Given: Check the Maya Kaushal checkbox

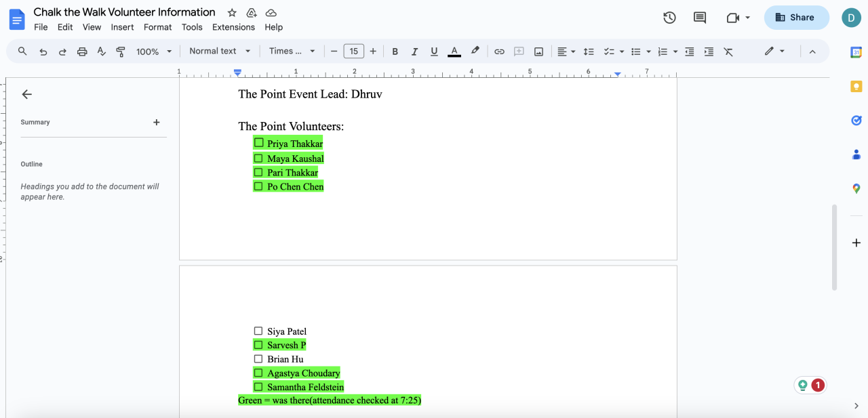Looking at the screenshot, I should coord(258,158).
